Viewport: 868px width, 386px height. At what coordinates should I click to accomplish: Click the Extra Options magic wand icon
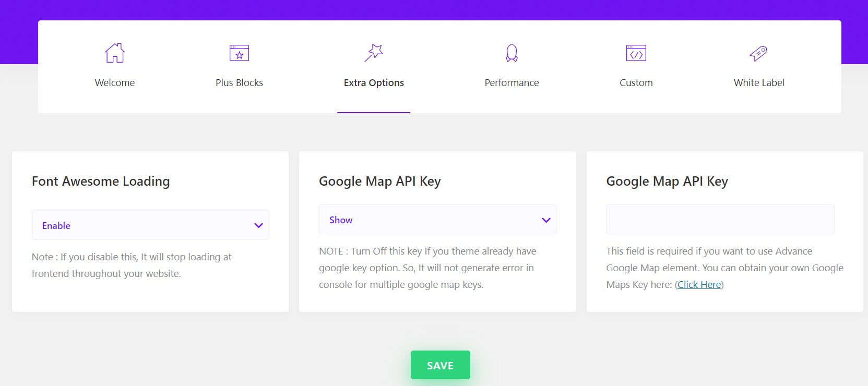click(374, 53)
